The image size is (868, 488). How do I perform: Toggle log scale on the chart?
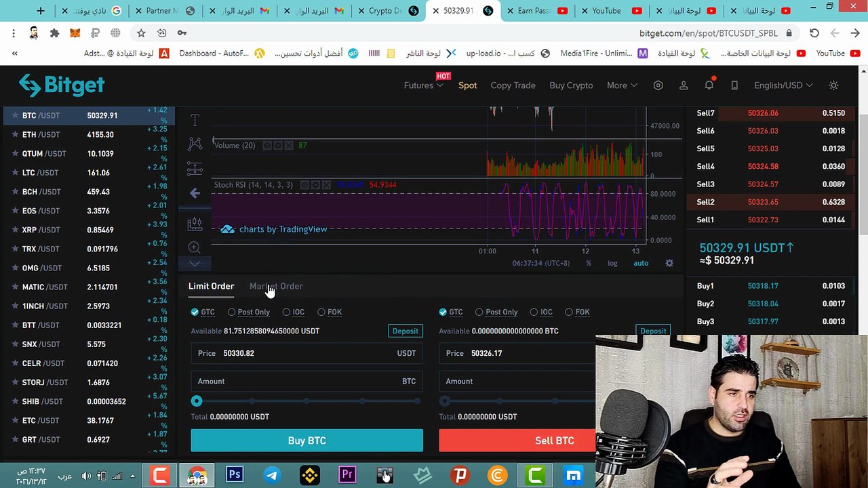[612, 263]
